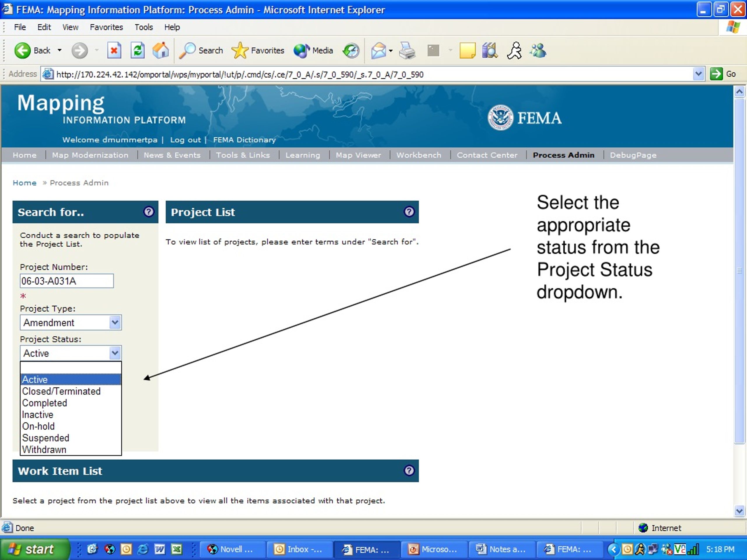Select On-hold in status list

click(71, 426)
